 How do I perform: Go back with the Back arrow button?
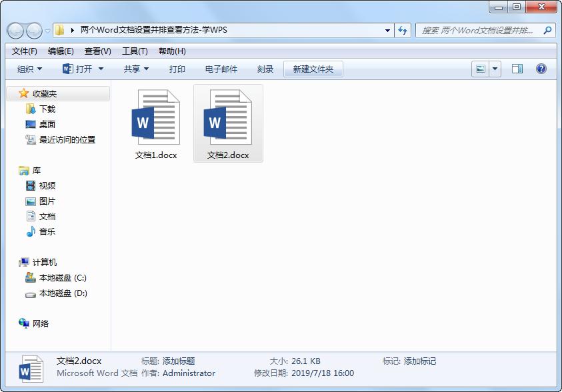click(15, 31)
